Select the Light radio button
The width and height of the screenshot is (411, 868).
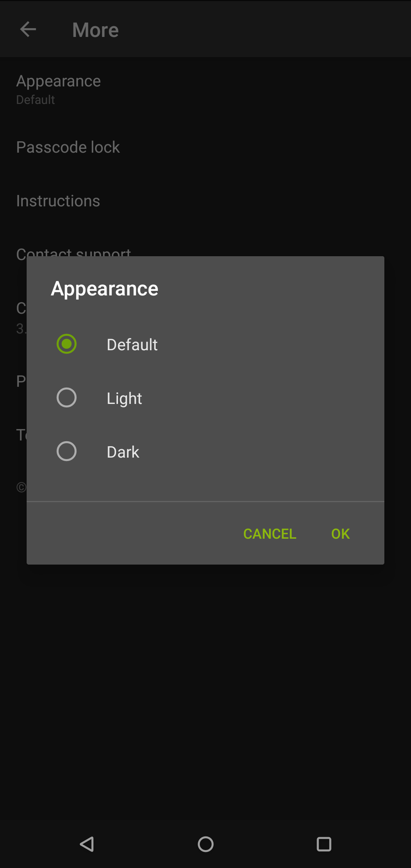(67, 397)
